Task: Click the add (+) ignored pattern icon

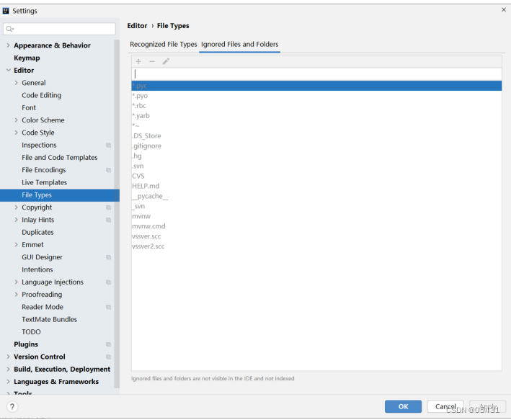Action: pos(138,61)
